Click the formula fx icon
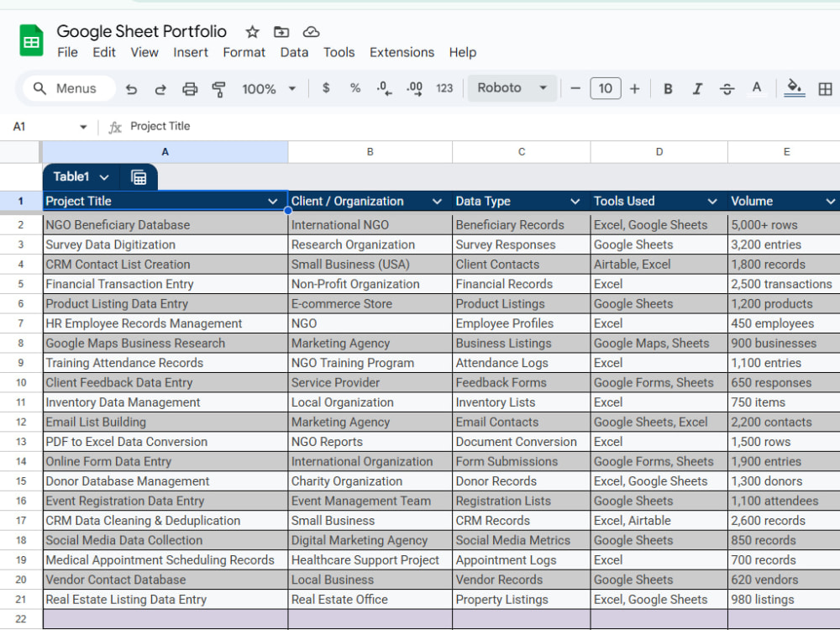 115,127
